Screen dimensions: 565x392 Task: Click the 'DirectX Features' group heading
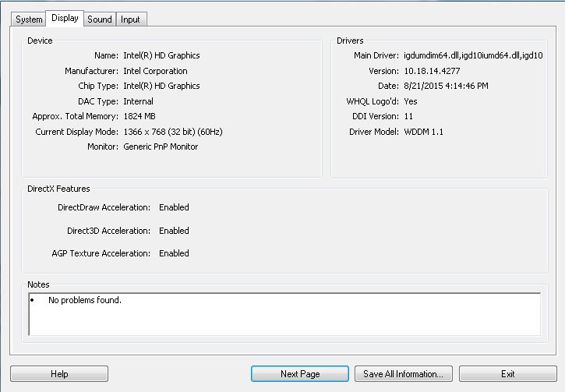58,189
